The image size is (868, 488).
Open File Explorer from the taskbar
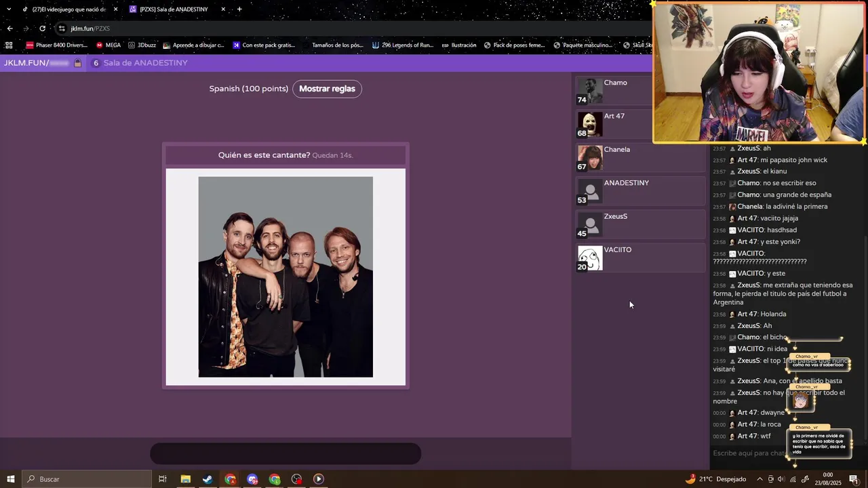coord(185,479)
